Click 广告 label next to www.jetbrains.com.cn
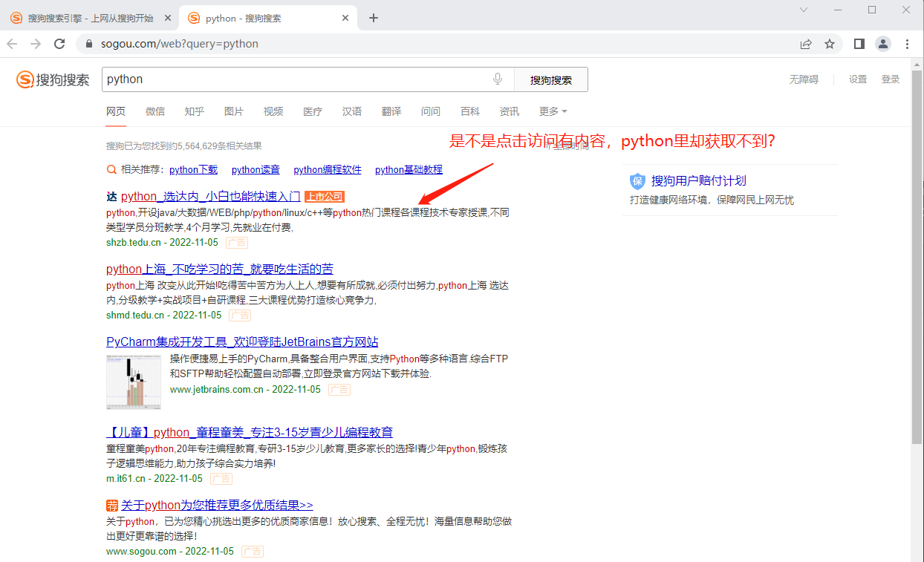Image resolution: width=924 pixels, height=562 pixels. click(x=339, y=390)
